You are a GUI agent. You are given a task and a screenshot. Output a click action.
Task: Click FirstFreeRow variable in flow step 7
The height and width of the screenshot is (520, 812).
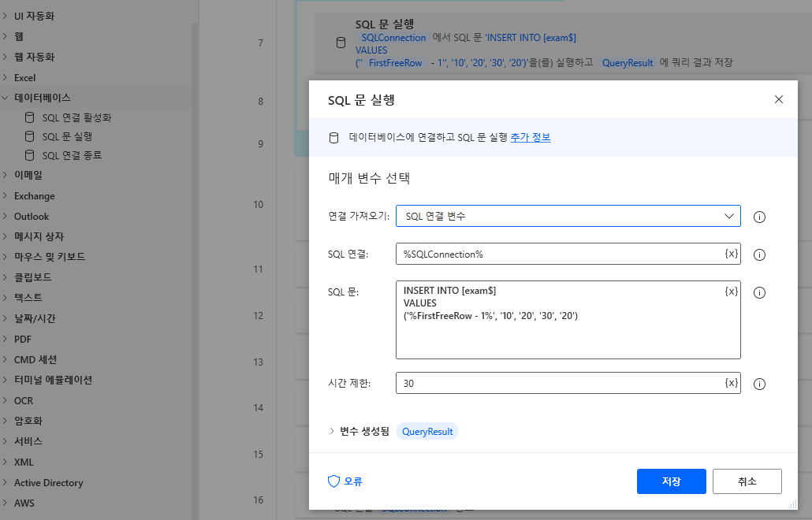pos(395,62)
